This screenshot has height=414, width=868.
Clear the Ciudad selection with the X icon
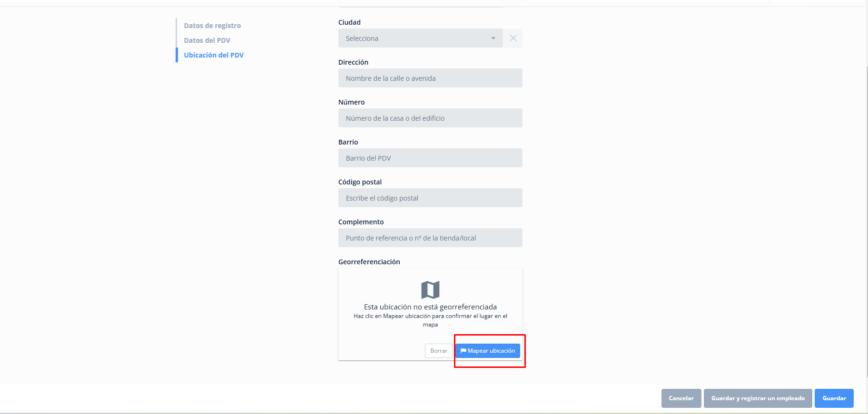click(513, 38)
